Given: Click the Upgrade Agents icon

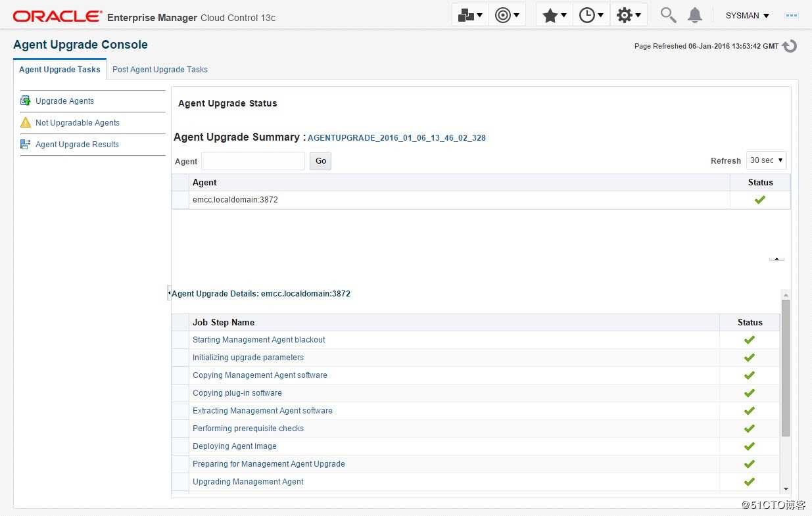Looking at the screenshot, I should [x=26, y=101].
